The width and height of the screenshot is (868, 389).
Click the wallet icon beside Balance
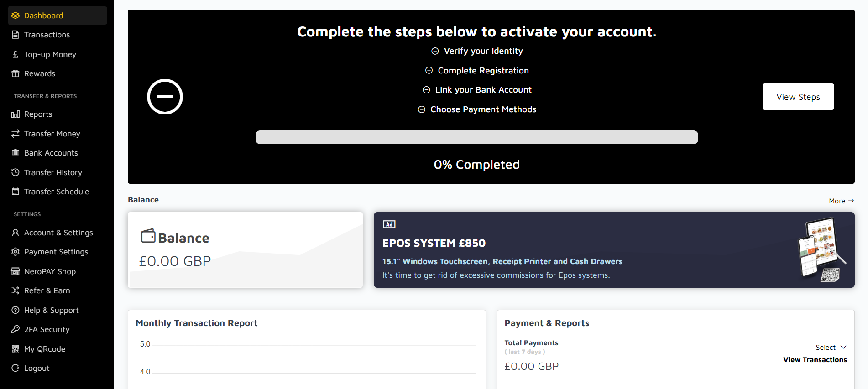click(x=148, y=236)
